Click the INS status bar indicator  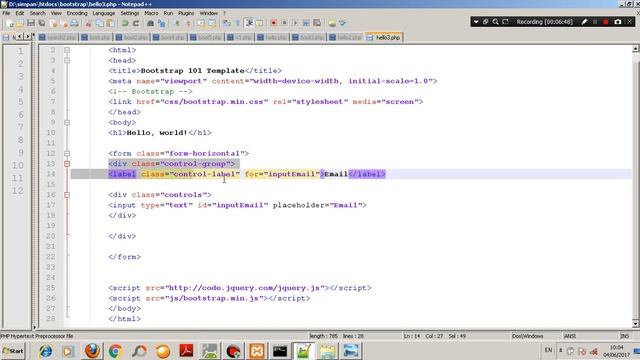[624, 336]
